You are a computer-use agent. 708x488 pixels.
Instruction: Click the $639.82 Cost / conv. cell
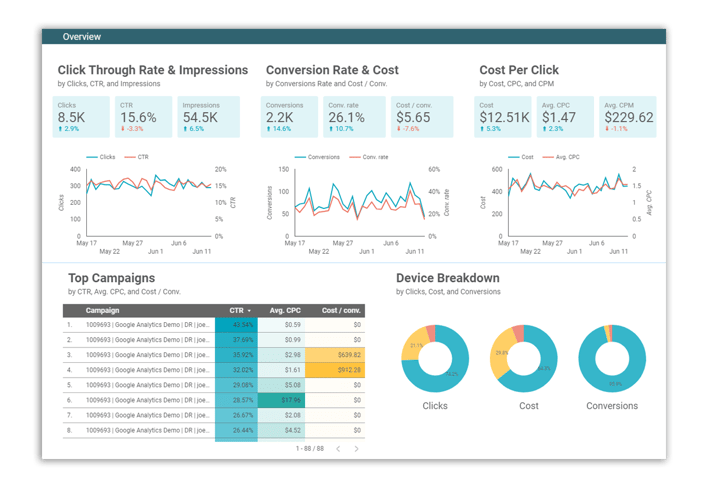335,355
